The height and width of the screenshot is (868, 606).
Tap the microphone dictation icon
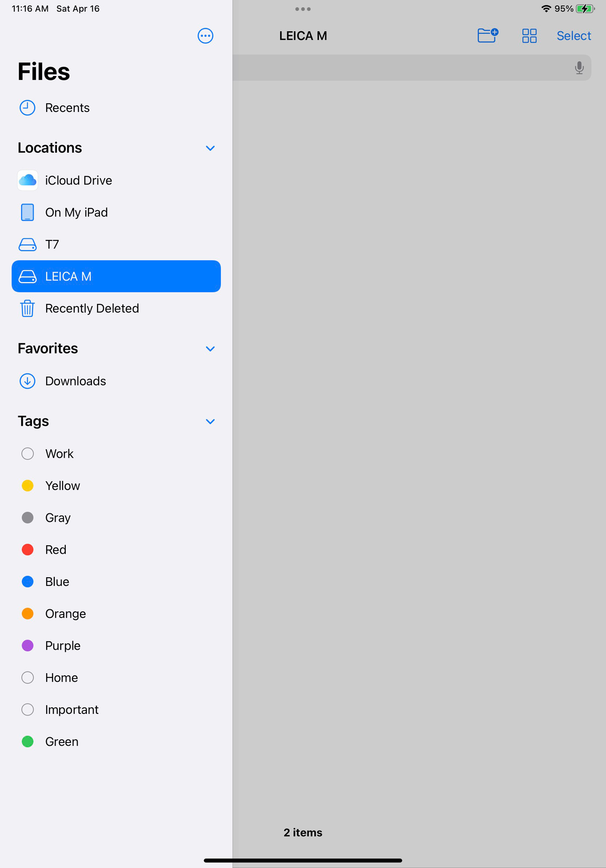pyautogui.click(x=579, y=68)
